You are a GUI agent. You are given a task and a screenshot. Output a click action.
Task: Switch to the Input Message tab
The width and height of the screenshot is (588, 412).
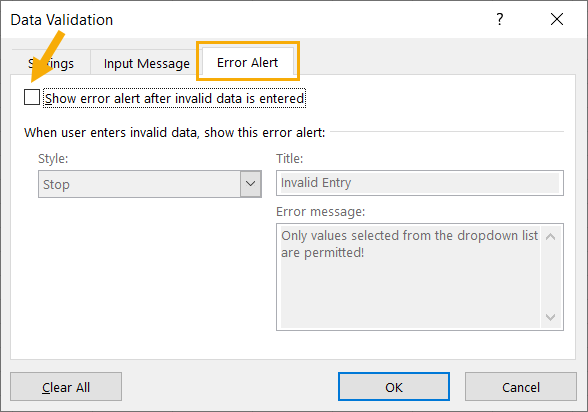147,63
